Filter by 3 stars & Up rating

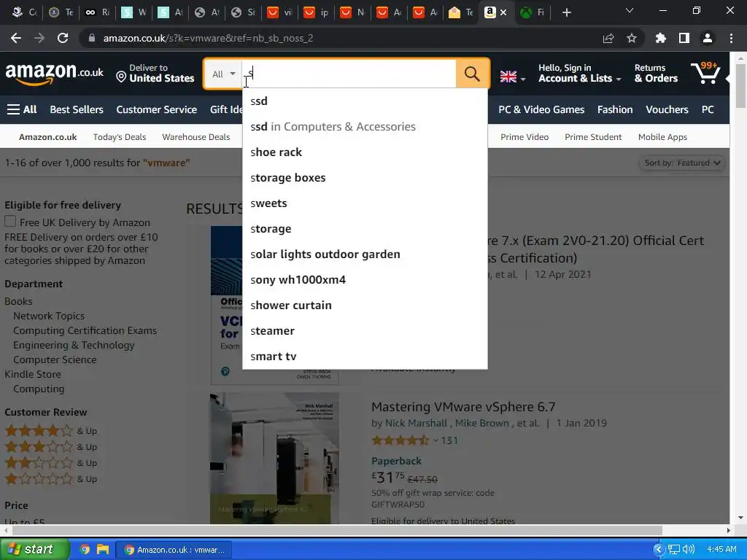tap(50, 447)
